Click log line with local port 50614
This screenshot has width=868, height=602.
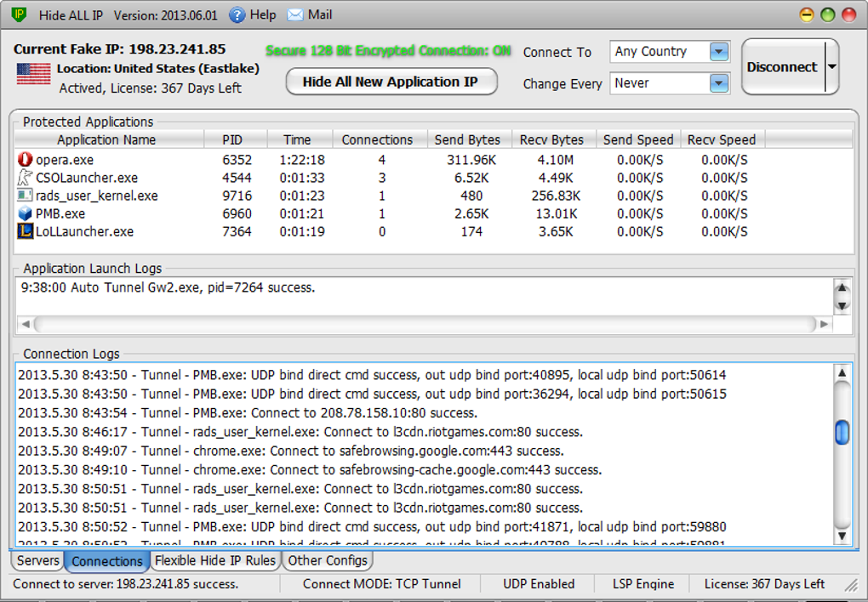click(372, 375)
